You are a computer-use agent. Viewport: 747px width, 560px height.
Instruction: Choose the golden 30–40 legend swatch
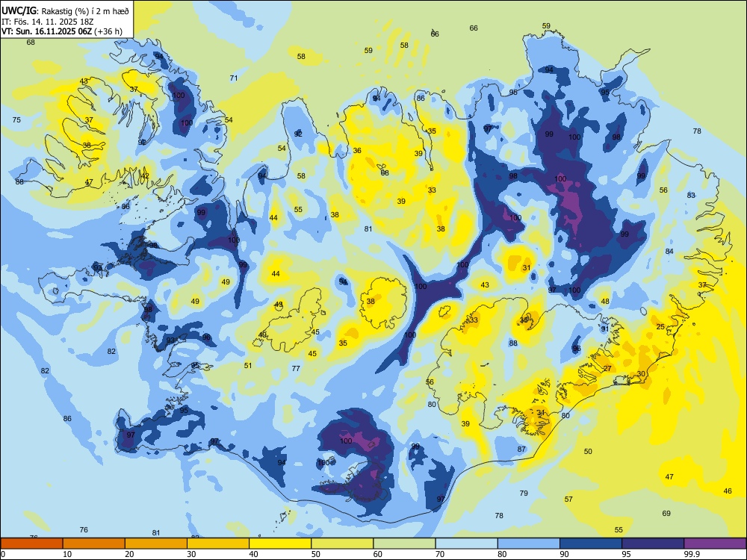click(217, 544)
